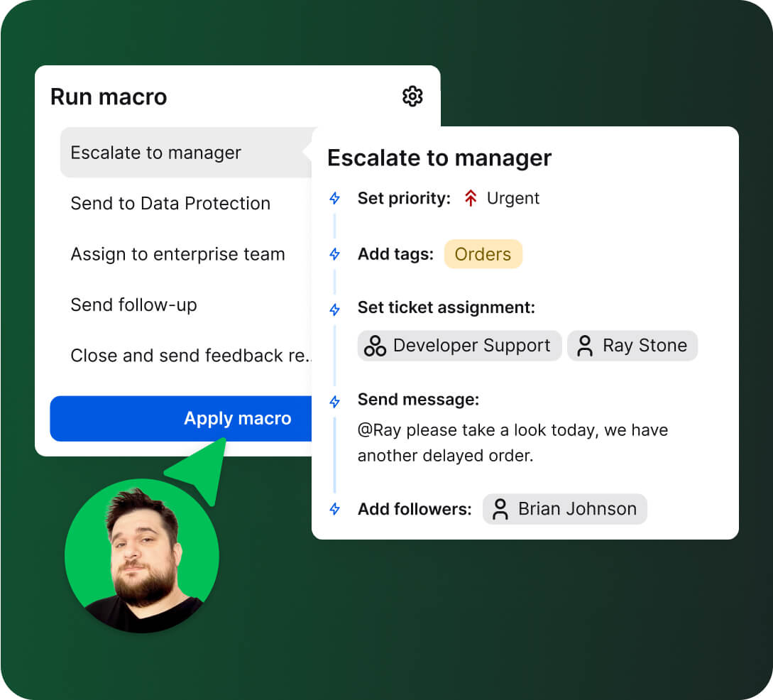The width and height of the screenshot is (773, 700).
Task: Click the lightning icon beside Set priority
Action: [x=334, y=199]
